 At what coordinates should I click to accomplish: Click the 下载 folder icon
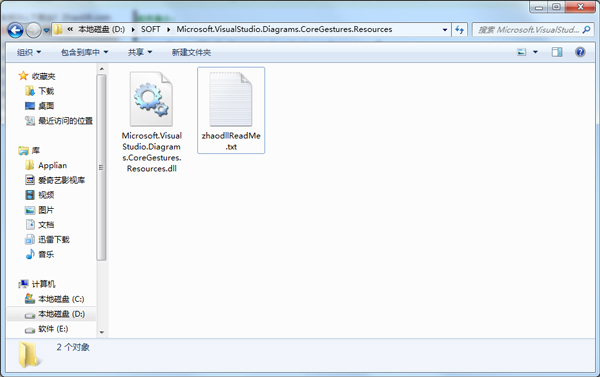click(x=29, y=91)
